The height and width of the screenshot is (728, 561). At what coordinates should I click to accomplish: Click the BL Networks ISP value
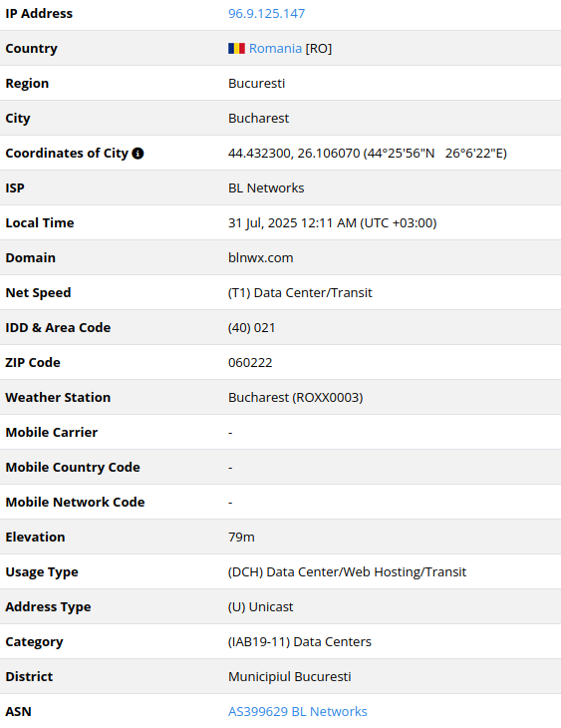266,188
